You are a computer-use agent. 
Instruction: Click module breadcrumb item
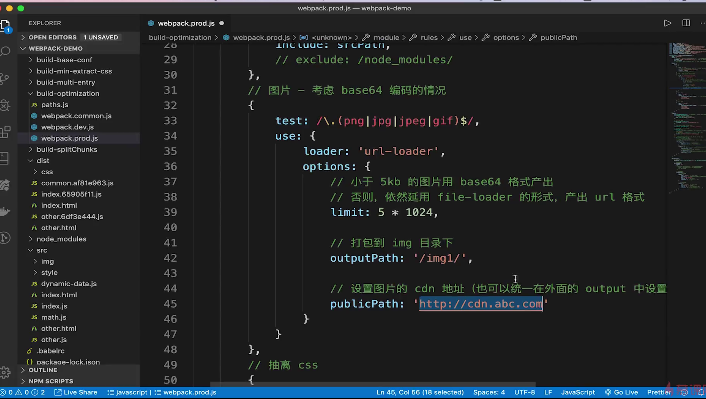click(x=386, y=37)
